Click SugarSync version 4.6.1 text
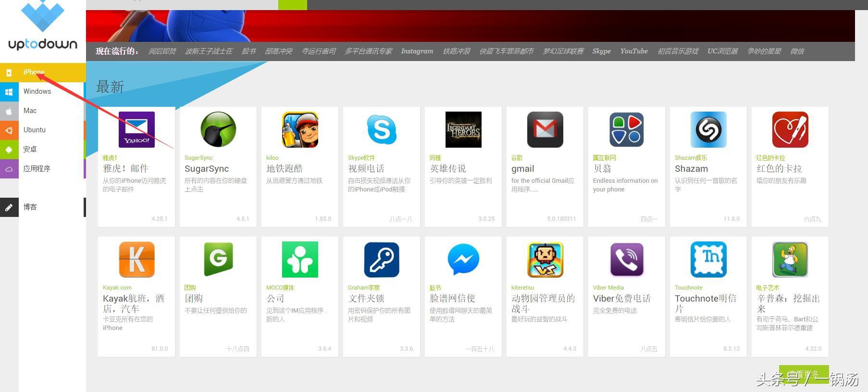The image size is (868, 392). click(x=243, y=219)
